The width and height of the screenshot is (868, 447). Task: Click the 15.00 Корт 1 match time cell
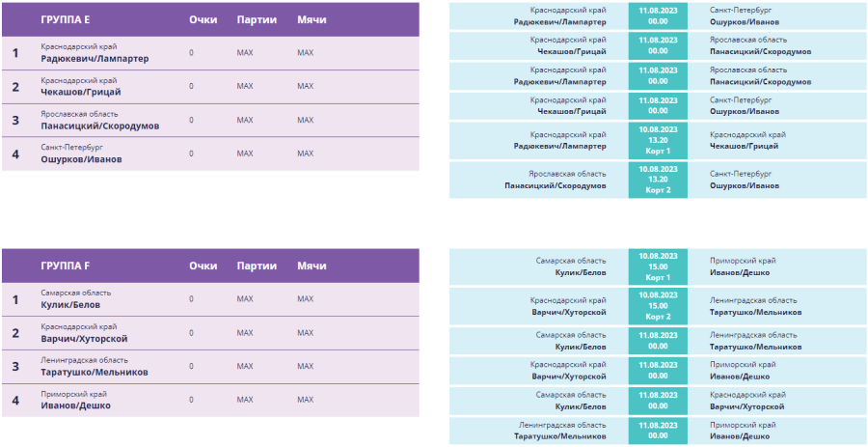point(658,265)
